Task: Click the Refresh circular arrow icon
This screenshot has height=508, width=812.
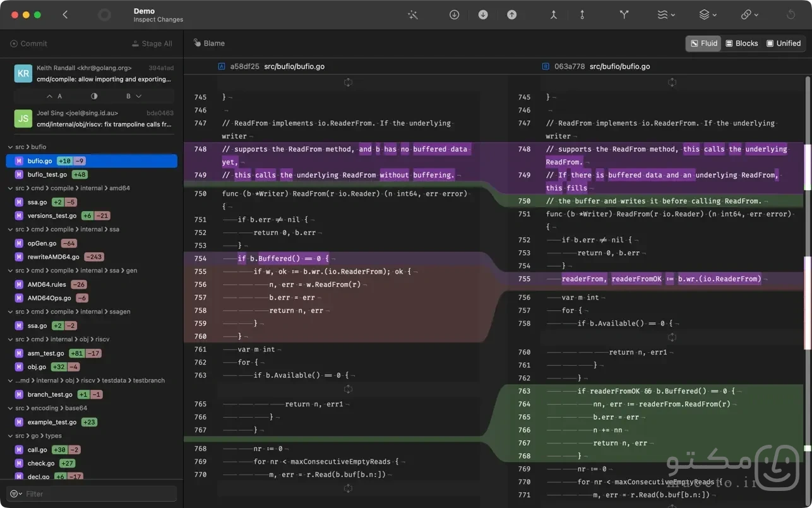Action: coord(791,15)
